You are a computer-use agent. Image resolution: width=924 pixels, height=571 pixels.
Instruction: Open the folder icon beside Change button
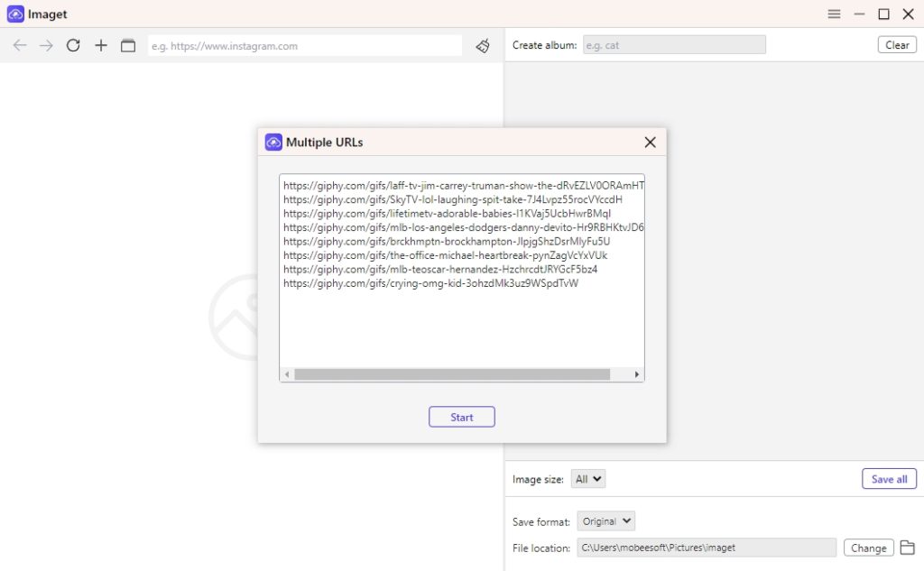coord(908,547)
